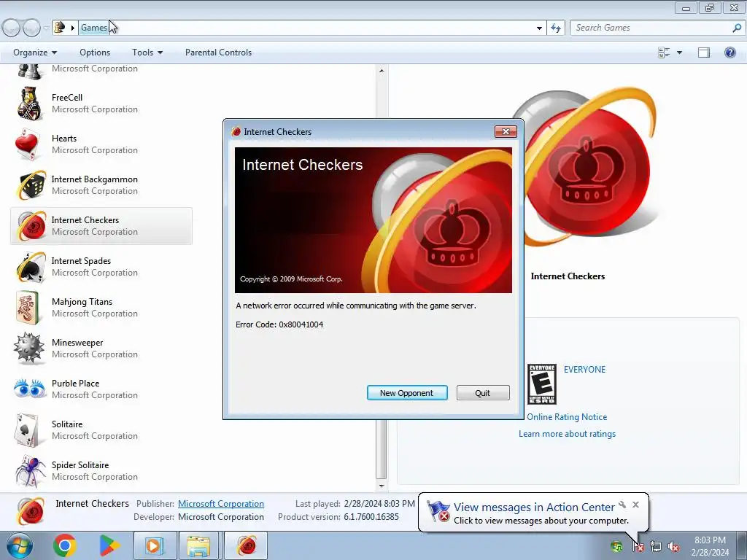Click the Back navigation button
This screenshot has width=747, height=560.
coord(12,28)
